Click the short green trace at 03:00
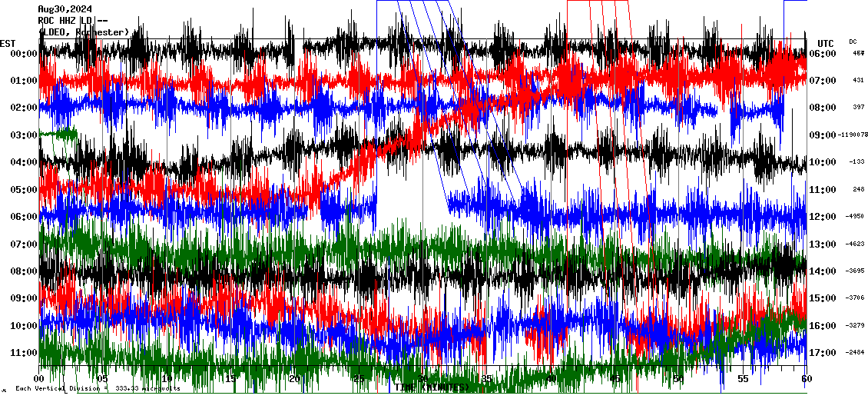The image size is (868, 399). (58, 134)
